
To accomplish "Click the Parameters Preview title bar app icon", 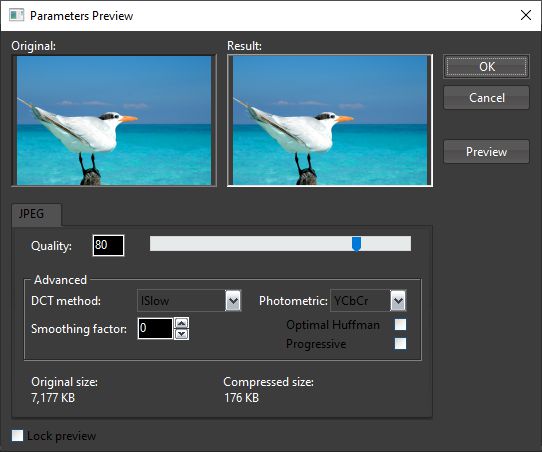I will (x=16, y=15).
